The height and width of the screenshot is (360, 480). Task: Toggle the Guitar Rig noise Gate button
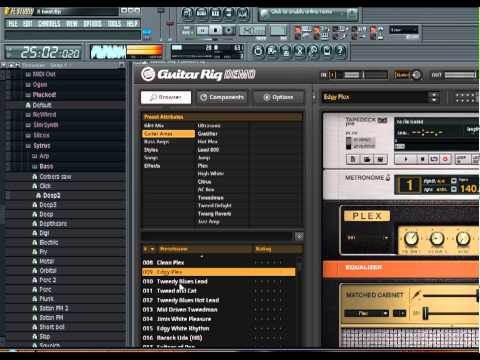[x=402, y=75]
